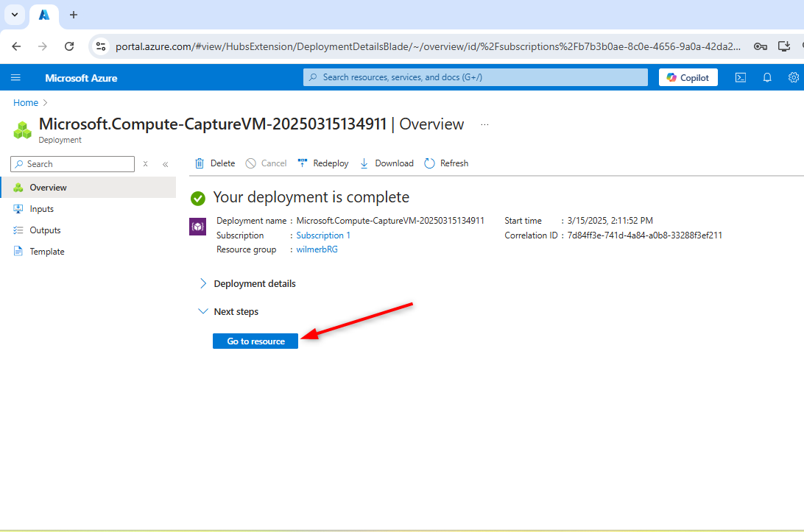This screenshot has height=532, width=804.
Task: Open a new browser tab
Action: [74, 15]
